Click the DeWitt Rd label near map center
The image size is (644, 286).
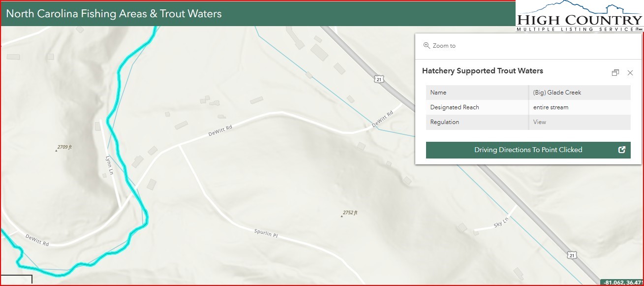point(220,130)
